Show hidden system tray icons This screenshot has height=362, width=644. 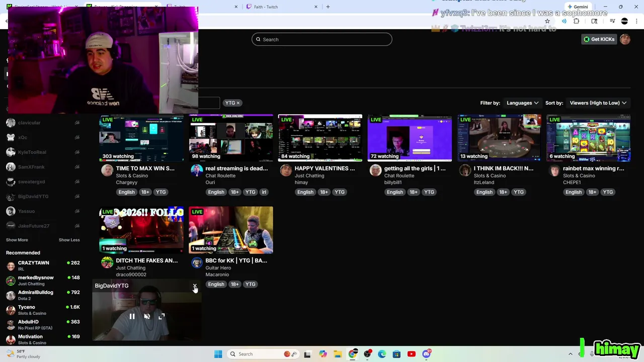[570, 354]
